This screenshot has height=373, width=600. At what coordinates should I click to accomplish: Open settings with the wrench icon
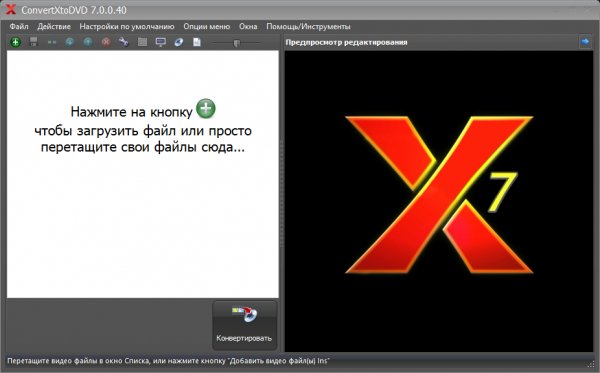(x=124, y=42)
